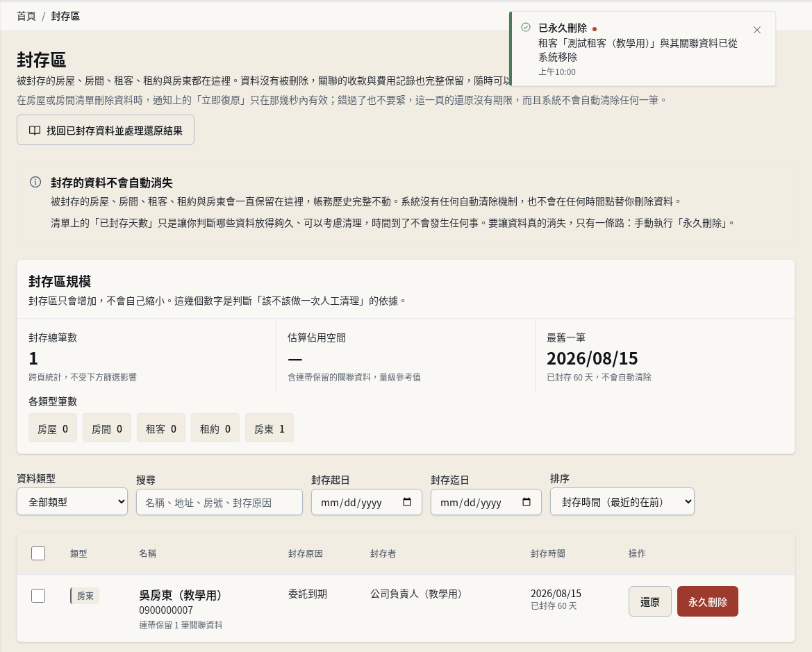Click the 封存時間 column header

[x=548, y=553]
